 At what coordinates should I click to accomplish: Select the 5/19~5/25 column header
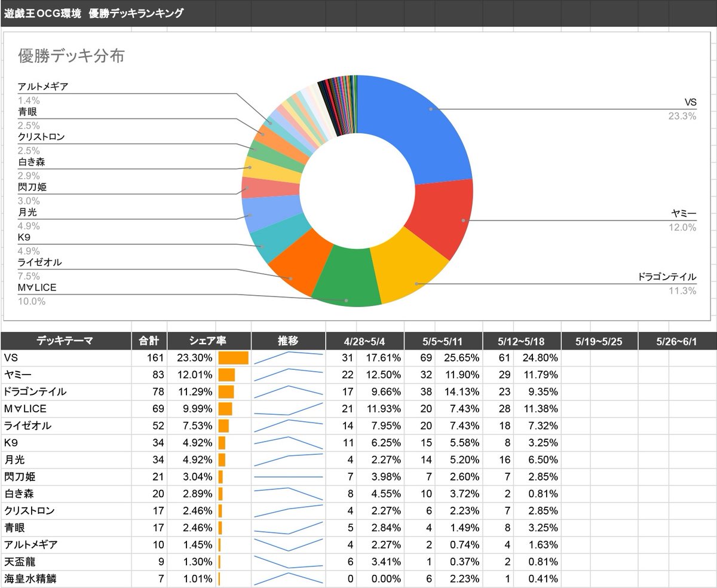pos(599,341)
